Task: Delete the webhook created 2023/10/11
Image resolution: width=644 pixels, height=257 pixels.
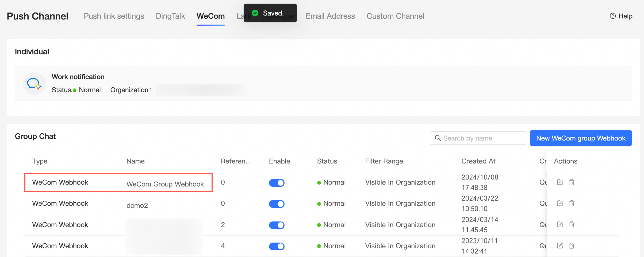Action: click(x=572, y=246)
